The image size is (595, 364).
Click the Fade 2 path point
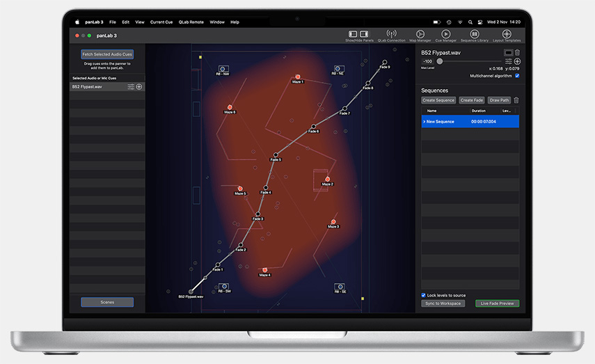[241, 245]
